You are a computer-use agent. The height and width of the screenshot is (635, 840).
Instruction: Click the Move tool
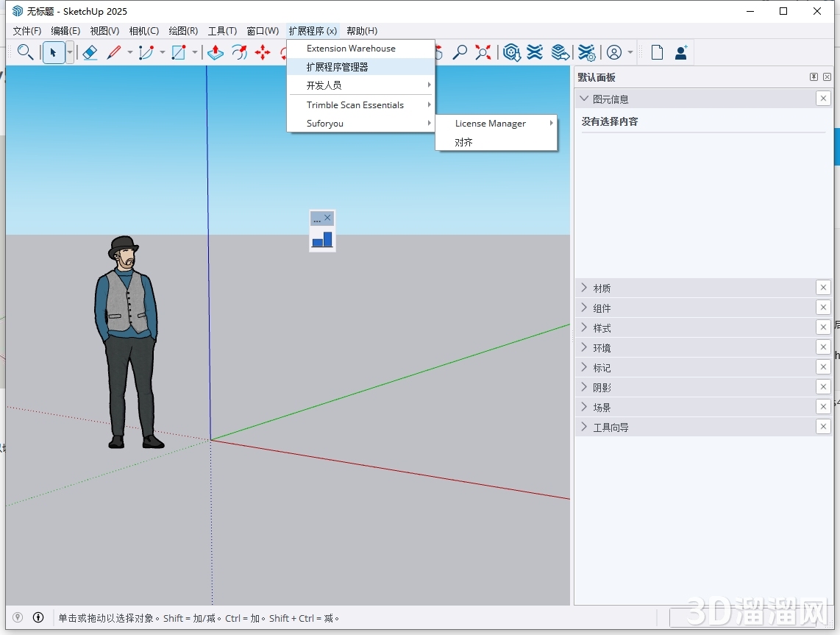click(x=263, y=52)
